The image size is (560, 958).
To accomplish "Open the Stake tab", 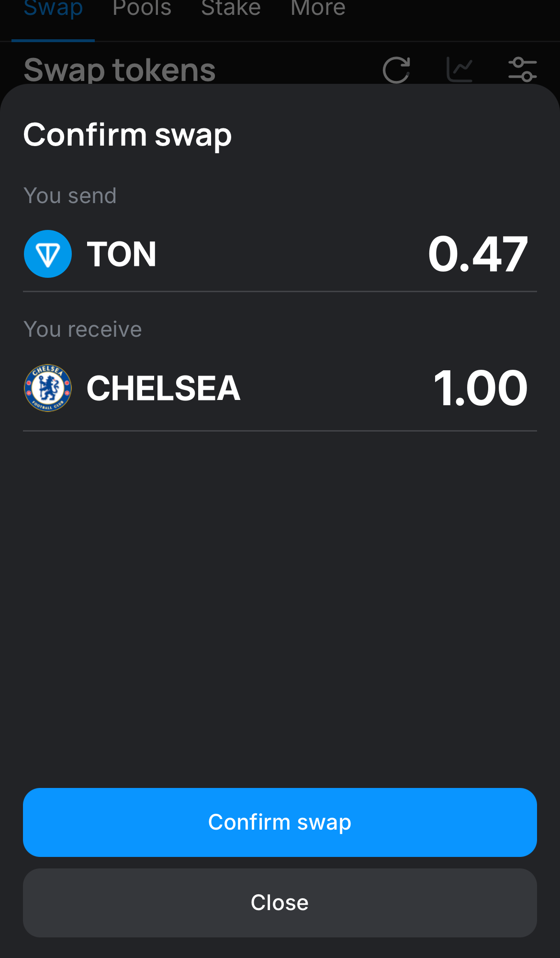I will point(231,8).
